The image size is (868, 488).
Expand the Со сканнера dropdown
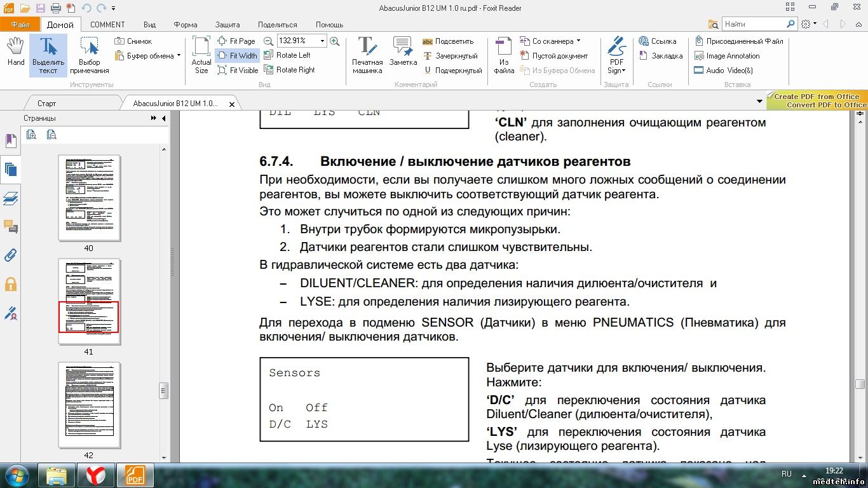(578, 41)
